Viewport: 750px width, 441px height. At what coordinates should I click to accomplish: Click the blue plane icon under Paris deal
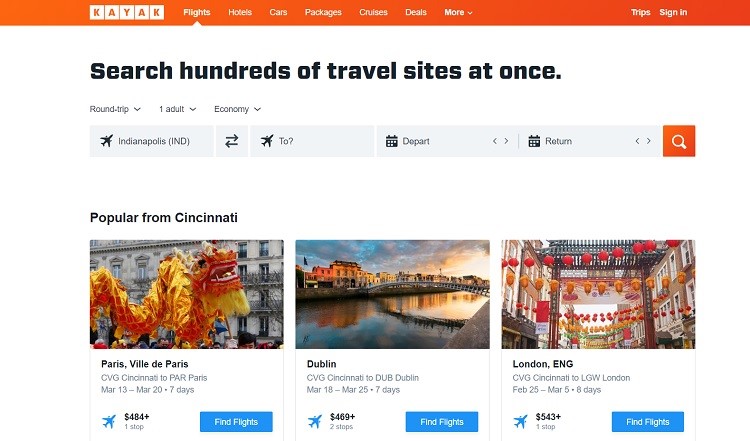tap(109, 421)
